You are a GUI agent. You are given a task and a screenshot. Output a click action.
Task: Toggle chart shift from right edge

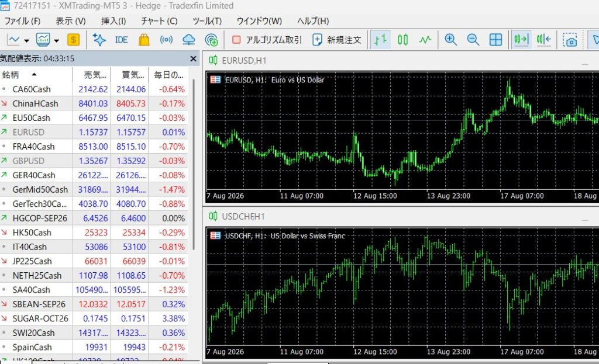(543, 40)
